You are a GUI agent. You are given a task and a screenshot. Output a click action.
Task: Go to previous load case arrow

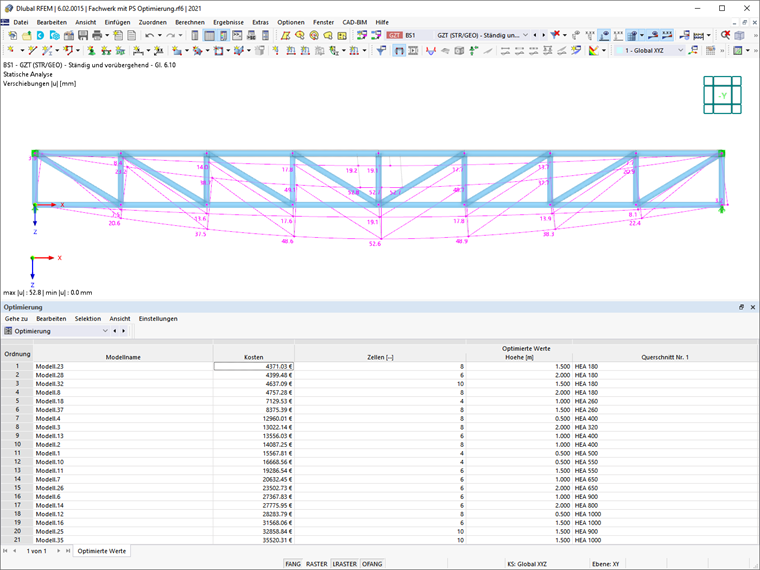coord(535,35)
